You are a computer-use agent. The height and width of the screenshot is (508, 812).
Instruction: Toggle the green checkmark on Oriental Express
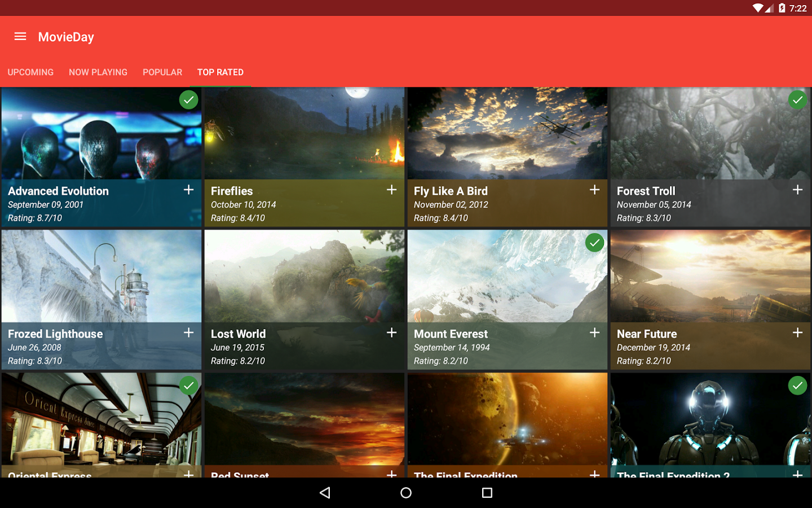tap(189, 386)
